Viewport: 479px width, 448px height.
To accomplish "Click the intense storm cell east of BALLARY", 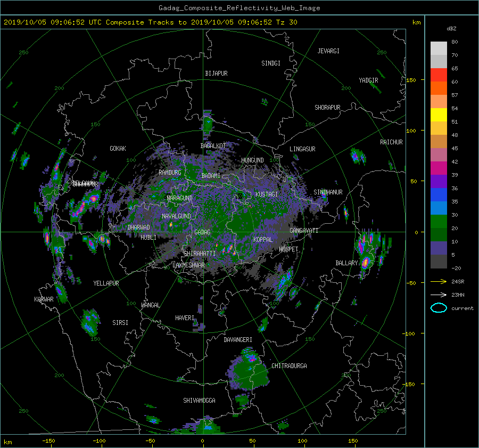I will point(366,262).
